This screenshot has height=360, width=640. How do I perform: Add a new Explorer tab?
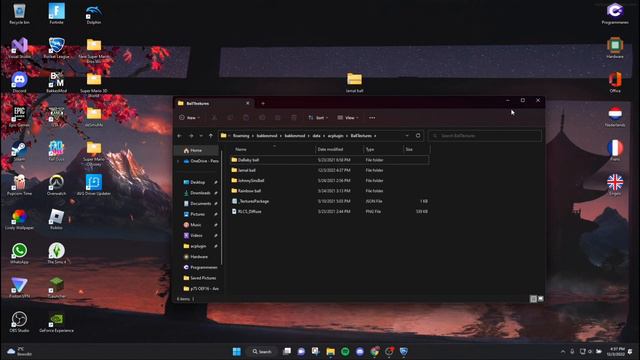(x=262, y=103)
